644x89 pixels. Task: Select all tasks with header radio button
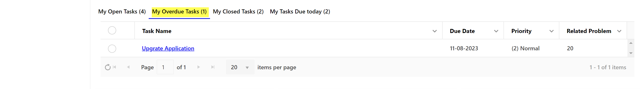pos(112,31)
